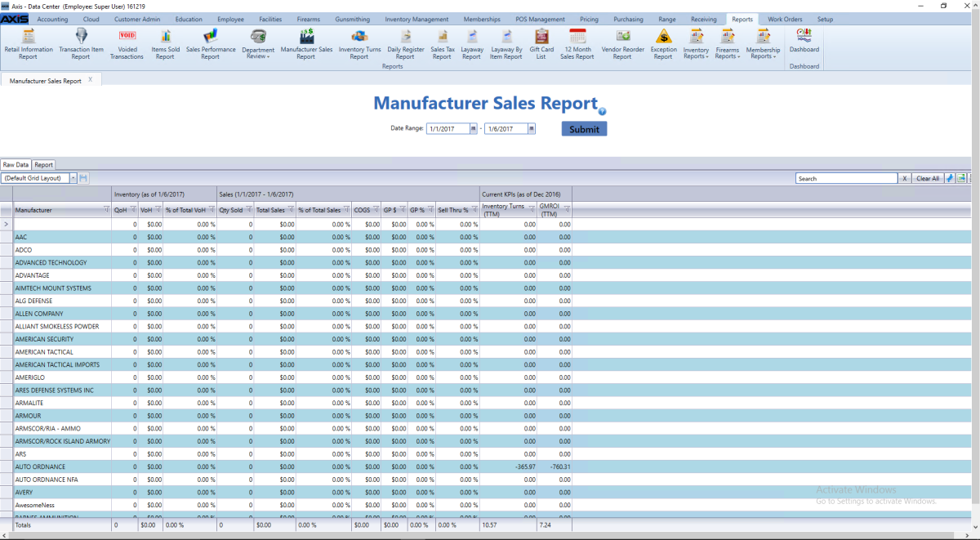Open the Daily Register Report

[x=406, y=43]
